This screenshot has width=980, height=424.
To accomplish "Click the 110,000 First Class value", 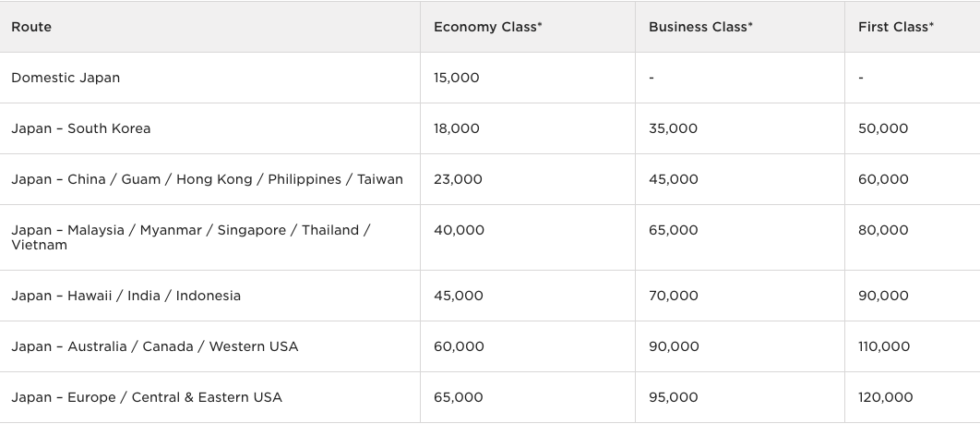I will [x=883, y=346].
